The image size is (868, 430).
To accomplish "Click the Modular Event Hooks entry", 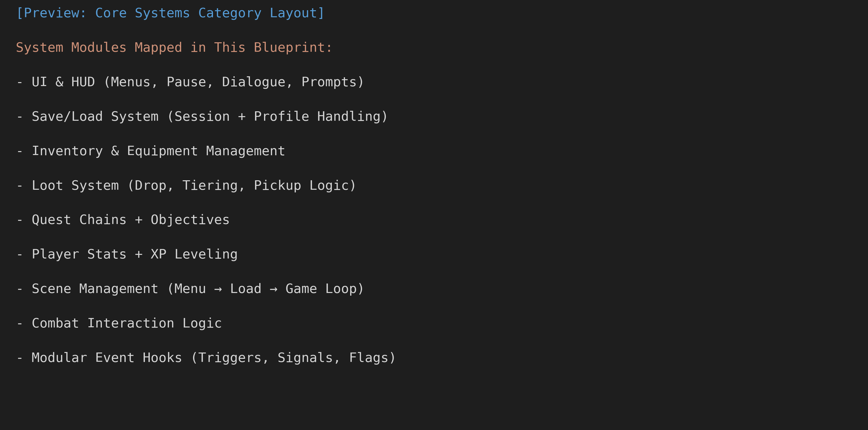I will (206, 358).
